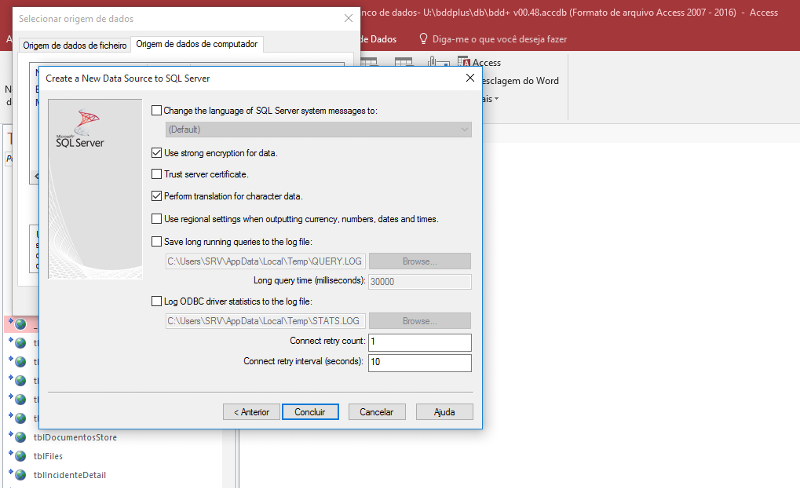This screenshot has width=800, height=488.
Task: Select tblIncidenteDetail linked table
Action: tap(70, 475)
